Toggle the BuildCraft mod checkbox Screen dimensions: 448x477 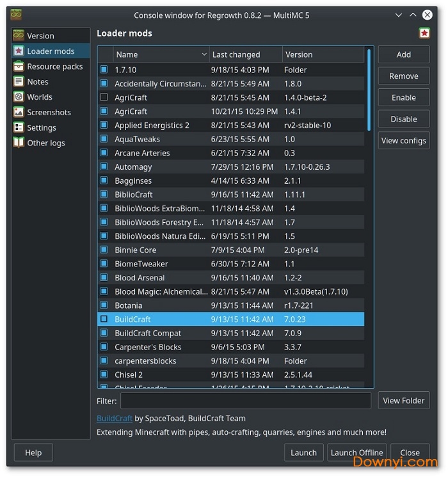pos(104,319)
